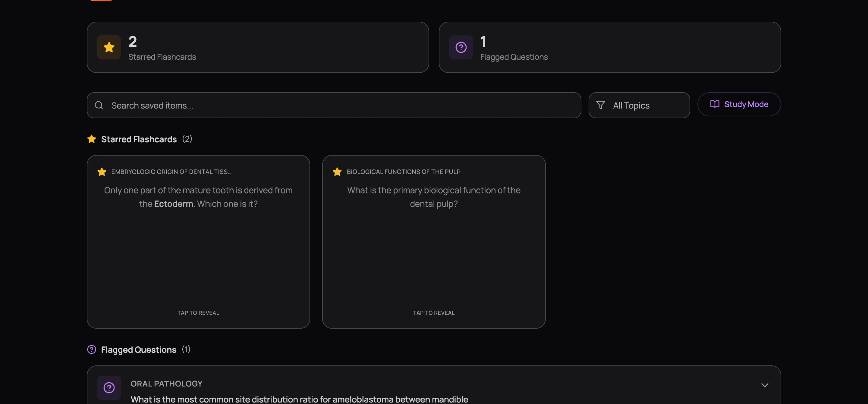Viewport: 868px width, 404px height.
Task: Tap to reveal the Ectoderm flashcard answer
Action: coord(198,313)
